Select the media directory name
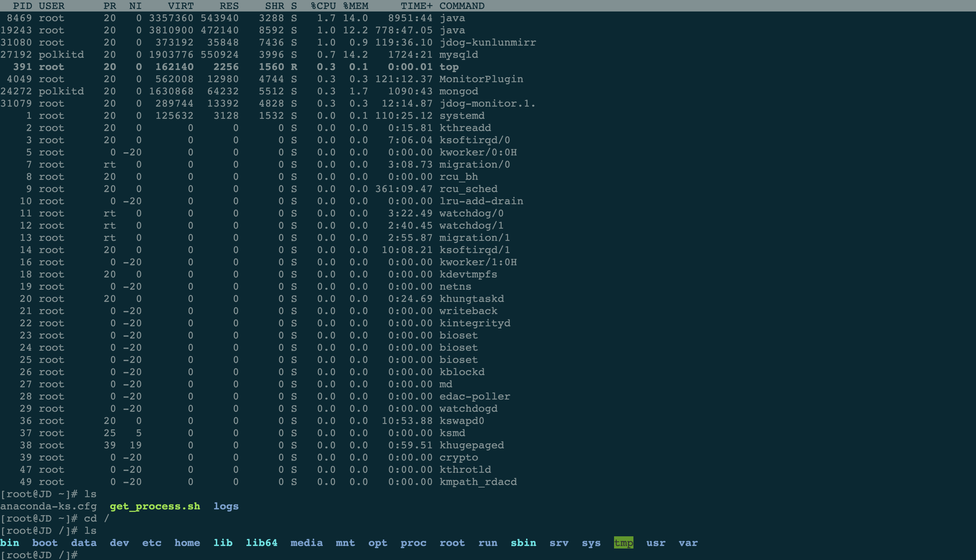This screenshot has width=976, height=560. pos(307,543)
